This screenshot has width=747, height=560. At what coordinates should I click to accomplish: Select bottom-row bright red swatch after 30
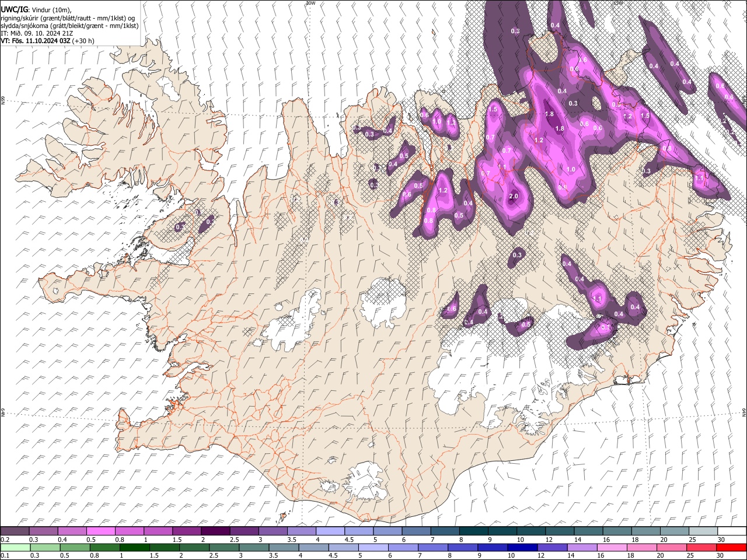point(731,547)
